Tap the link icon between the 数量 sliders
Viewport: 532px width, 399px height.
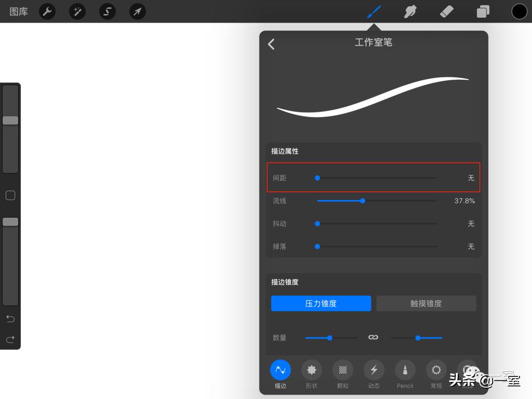tap(373, 337)
